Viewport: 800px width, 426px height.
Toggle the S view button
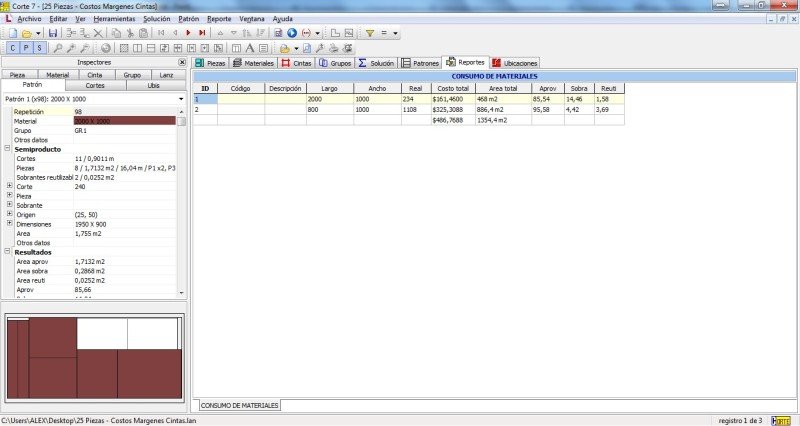coord(39,48)
